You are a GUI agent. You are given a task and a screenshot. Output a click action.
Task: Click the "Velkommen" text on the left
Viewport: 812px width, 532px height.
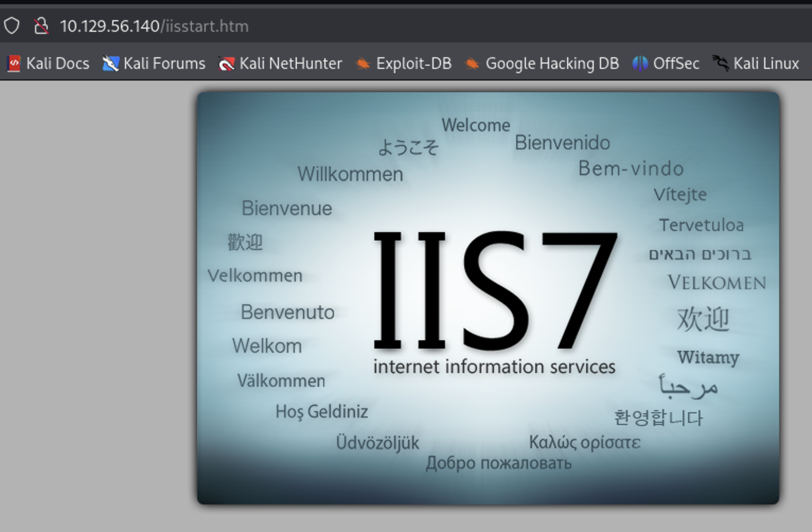click(x=255, y=276)
